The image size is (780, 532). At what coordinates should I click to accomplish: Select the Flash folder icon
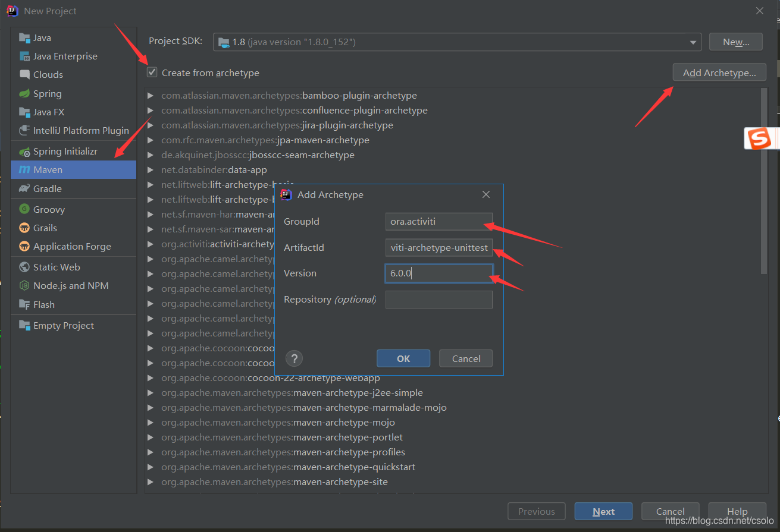coord(24,305)
